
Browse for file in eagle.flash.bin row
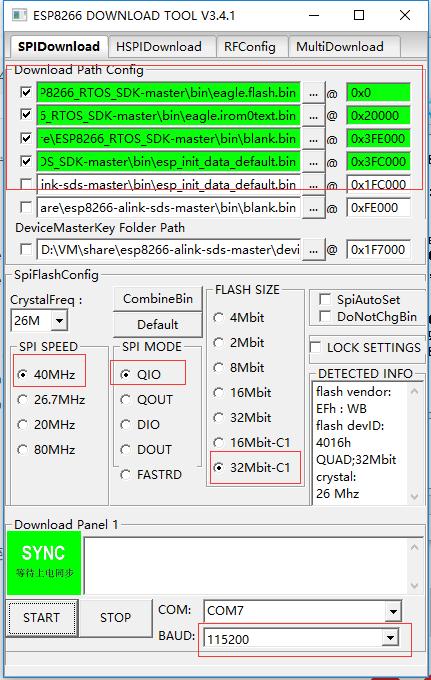[313, 93]
